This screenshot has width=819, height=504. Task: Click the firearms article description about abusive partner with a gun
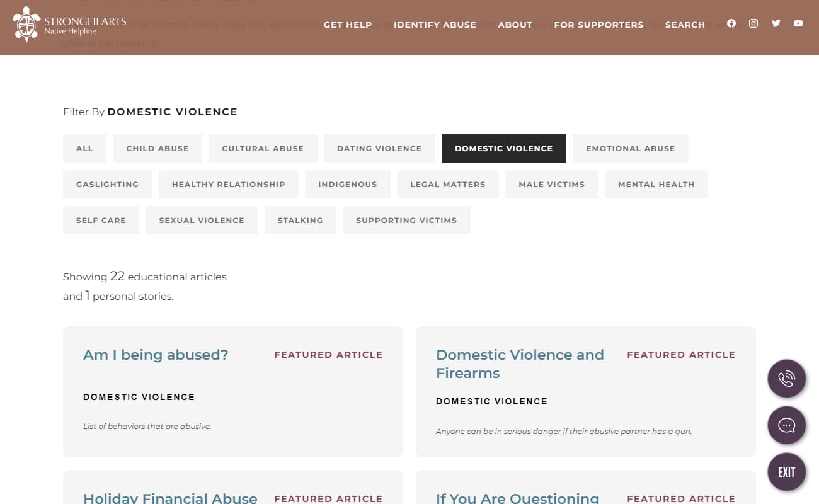(x=564, y=432)
